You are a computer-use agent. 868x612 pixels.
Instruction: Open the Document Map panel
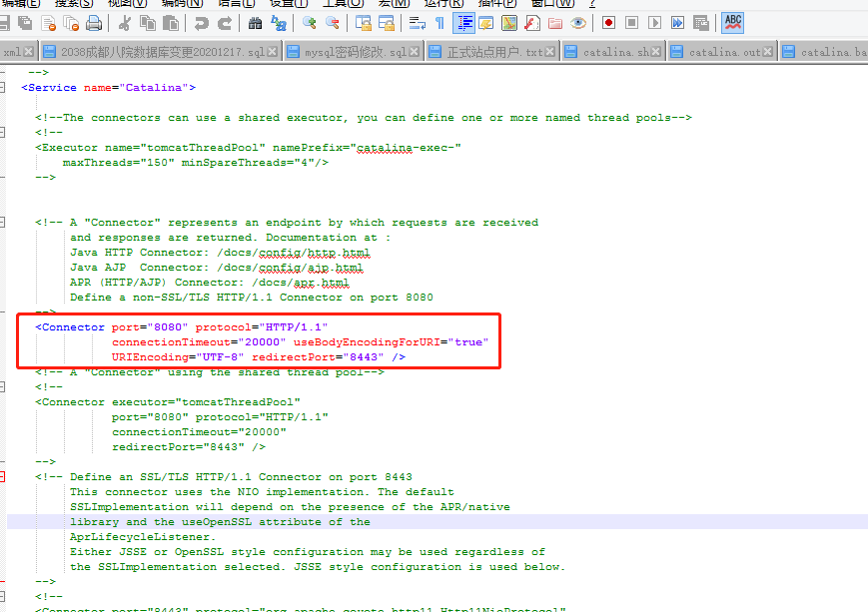pos(509,23)
